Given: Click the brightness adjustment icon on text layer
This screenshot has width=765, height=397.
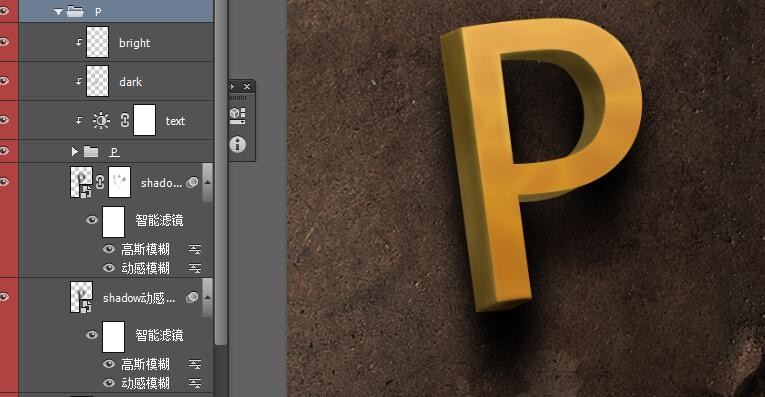Looking at the screenshot, I should point(101,120).
